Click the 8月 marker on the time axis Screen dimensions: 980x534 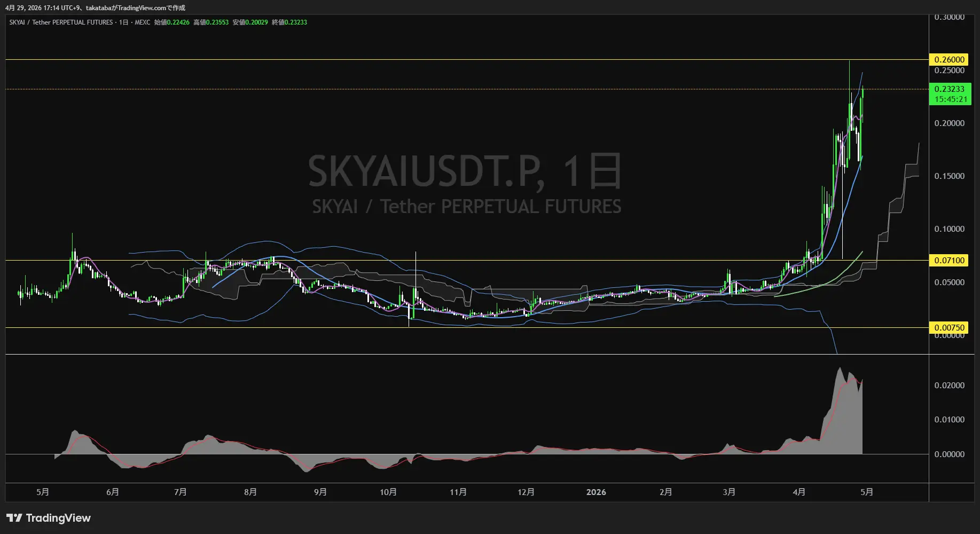click(x=250, y=492)
